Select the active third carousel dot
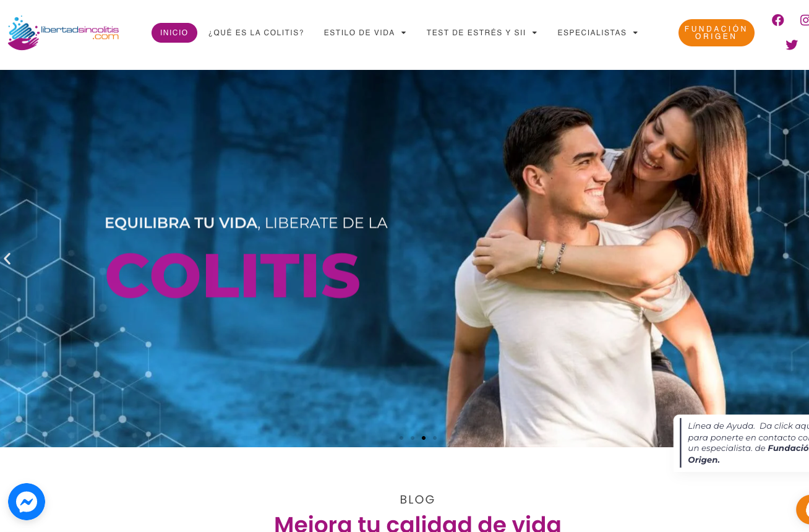 [x=424, y=438]
